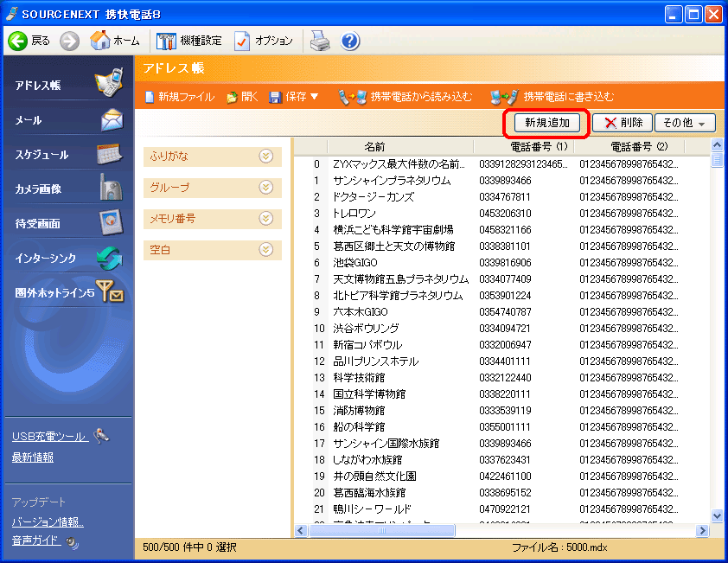Click vertical scrollbar up arrow
Image resolution: width=728 pixels, height=563 pixels.
click(717, 145)
